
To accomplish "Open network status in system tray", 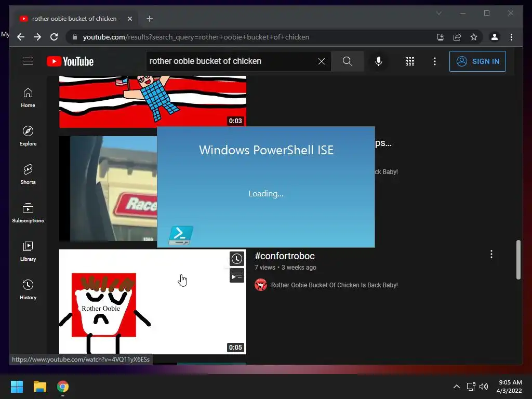I will [471, 387].
